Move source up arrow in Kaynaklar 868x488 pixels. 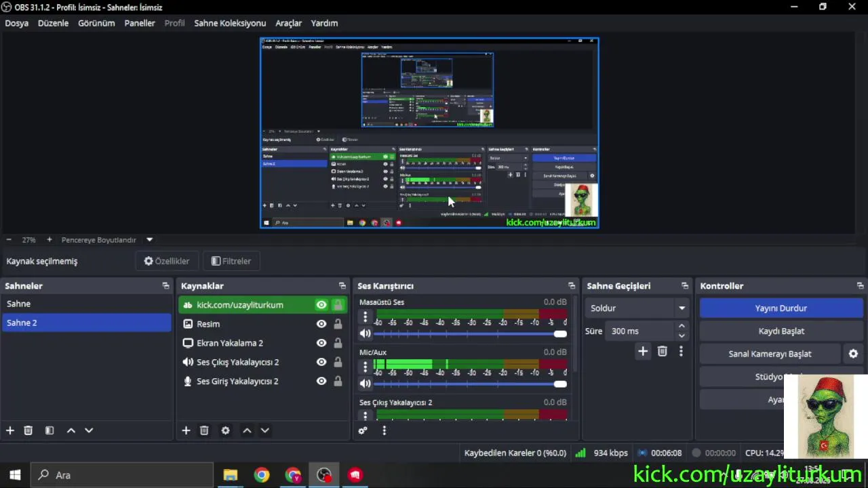(x=247, y=430)
